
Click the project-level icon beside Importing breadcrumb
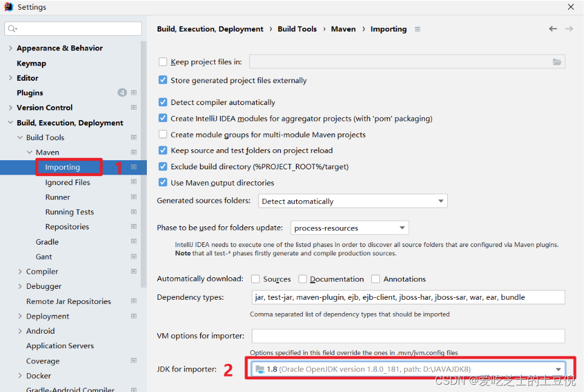point(418,29)
